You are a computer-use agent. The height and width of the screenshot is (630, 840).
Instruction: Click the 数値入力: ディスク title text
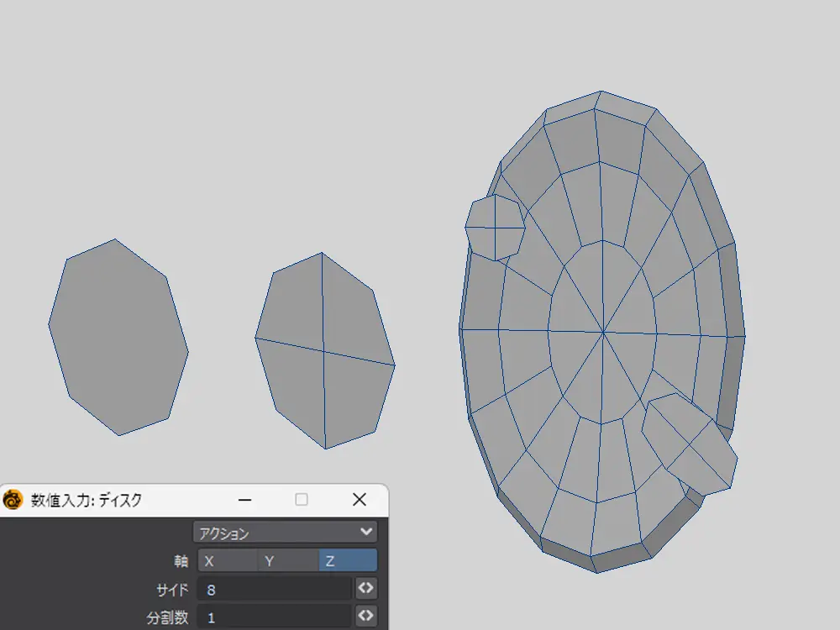87,501
